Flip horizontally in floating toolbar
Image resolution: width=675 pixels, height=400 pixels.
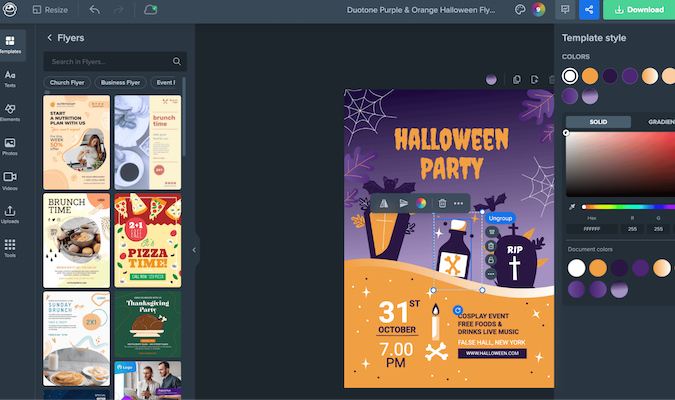pos(384,203)
